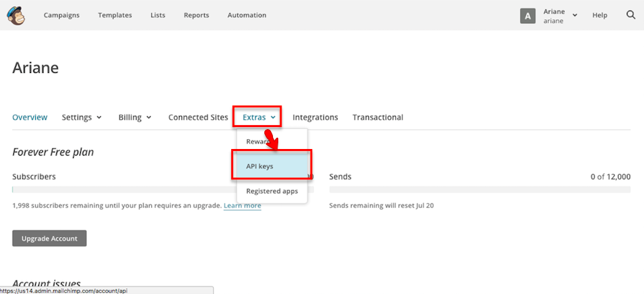Open the Lists page
644x294 pixels.
pos(158,15)
